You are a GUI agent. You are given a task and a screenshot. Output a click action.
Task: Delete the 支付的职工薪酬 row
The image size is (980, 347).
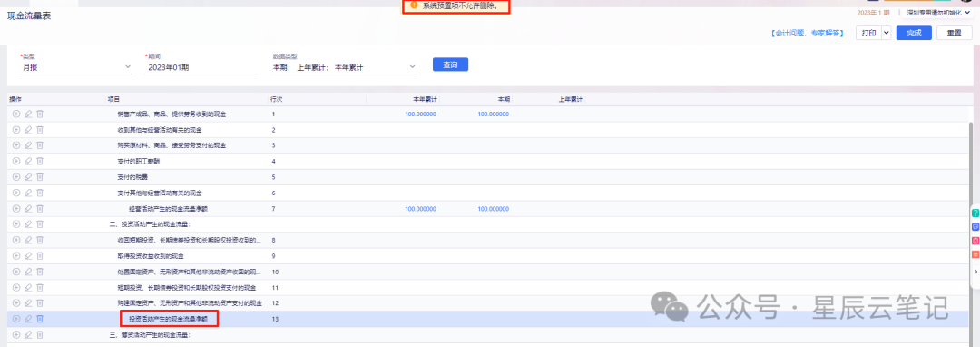pyautogui.click(x=40, y=162)
